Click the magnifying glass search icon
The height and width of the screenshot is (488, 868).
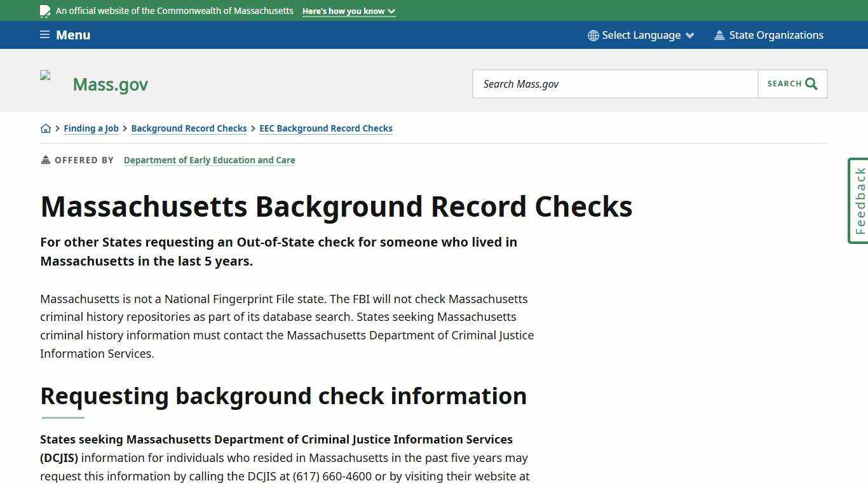[811, 83]
